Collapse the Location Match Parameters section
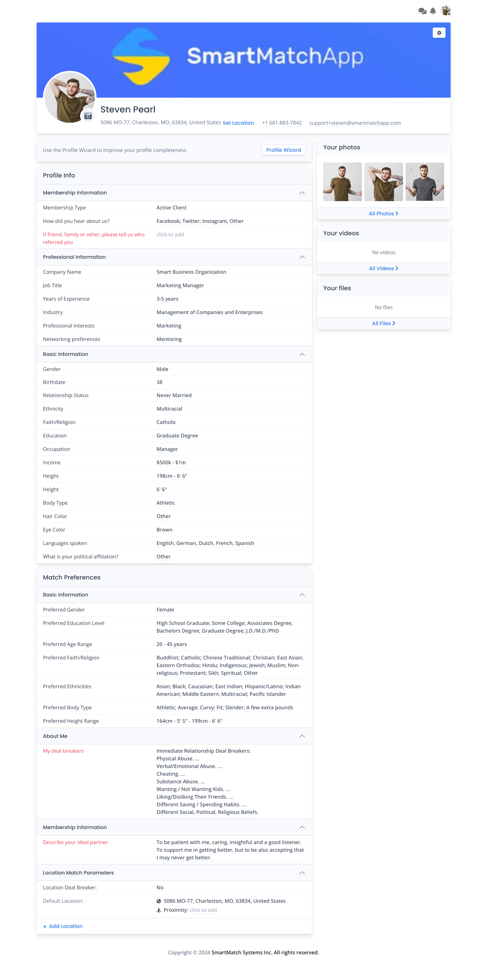Viewport: 484px width, 980px height. (x=301, y=873)
